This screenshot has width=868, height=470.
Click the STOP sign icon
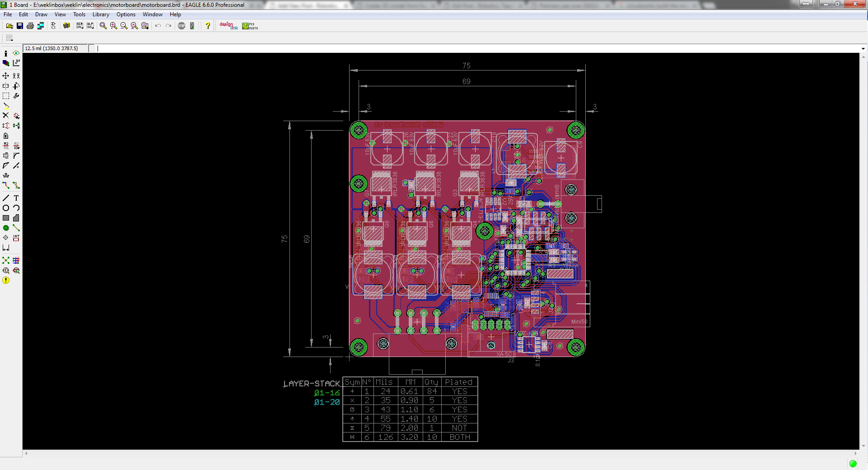pos(182,26)
